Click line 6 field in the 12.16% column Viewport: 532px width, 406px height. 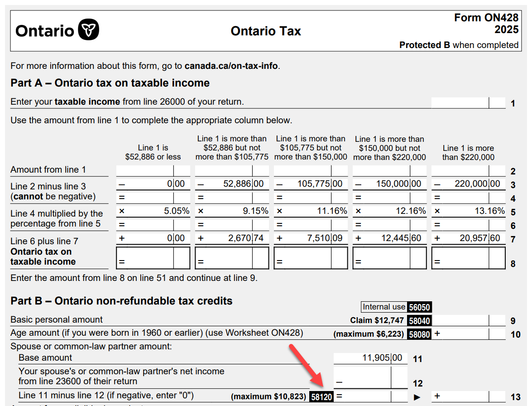(389, 225)
